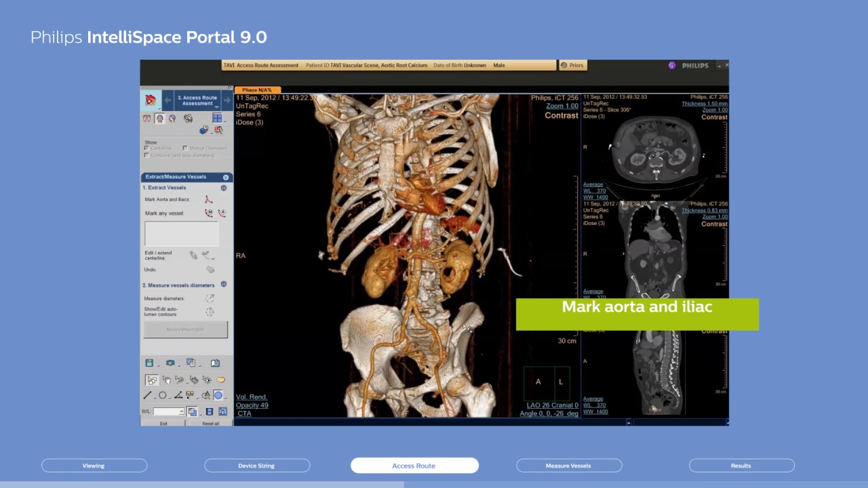This screenshot has height=488, width=868.
Task: Select the text annotation tool
Action: tap(190, 394)
